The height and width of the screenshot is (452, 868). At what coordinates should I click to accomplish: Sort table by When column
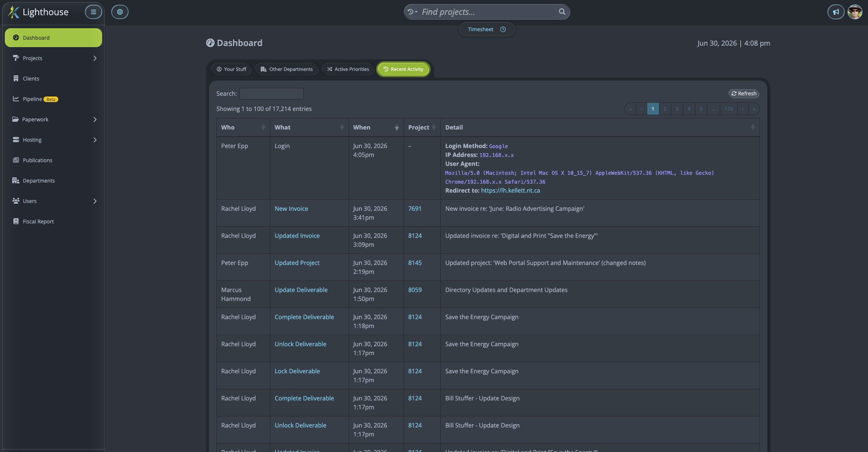point(376,127)
